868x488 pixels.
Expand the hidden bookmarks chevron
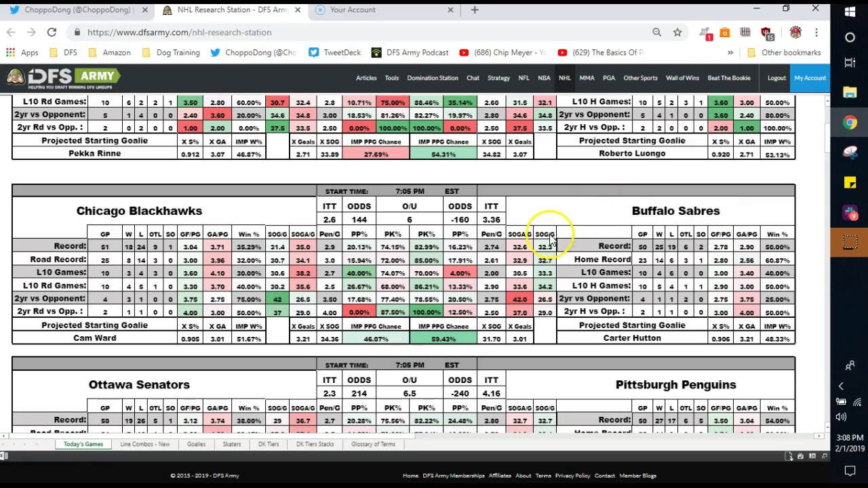(730, 52)
